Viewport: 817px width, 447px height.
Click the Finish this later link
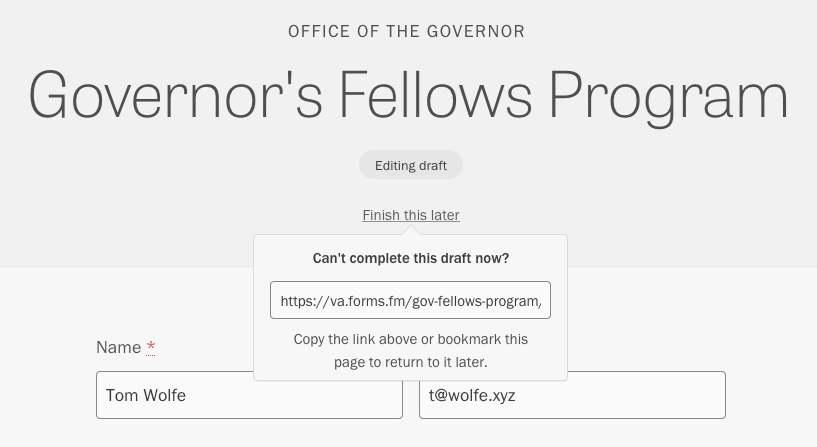pyautogui.click(x=411, y=215)
